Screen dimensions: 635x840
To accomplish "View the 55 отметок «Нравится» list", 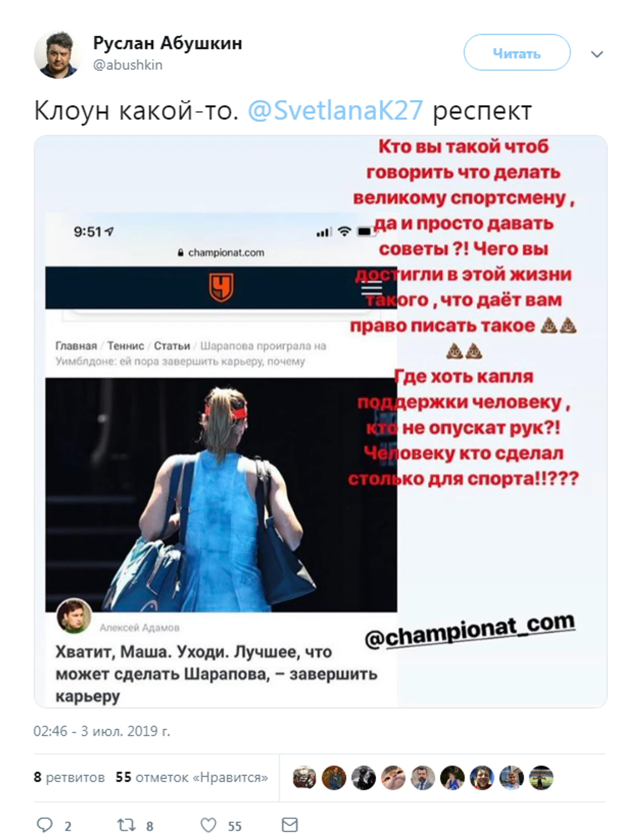I will pos(192,777).
